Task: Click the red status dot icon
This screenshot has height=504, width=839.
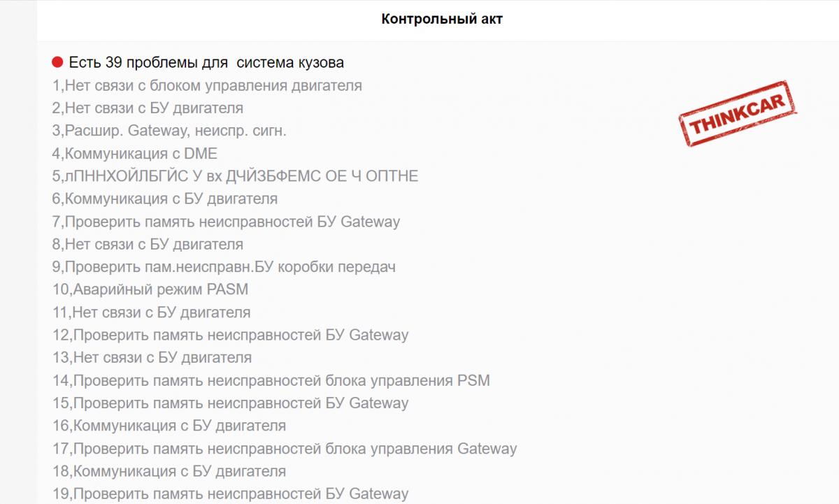Action: (58, 63)
